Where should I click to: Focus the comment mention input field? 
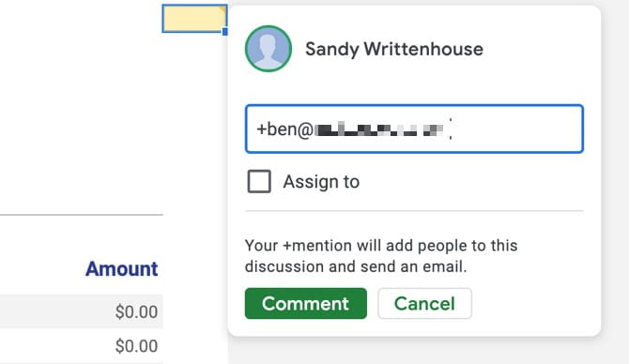coord(414,129)
